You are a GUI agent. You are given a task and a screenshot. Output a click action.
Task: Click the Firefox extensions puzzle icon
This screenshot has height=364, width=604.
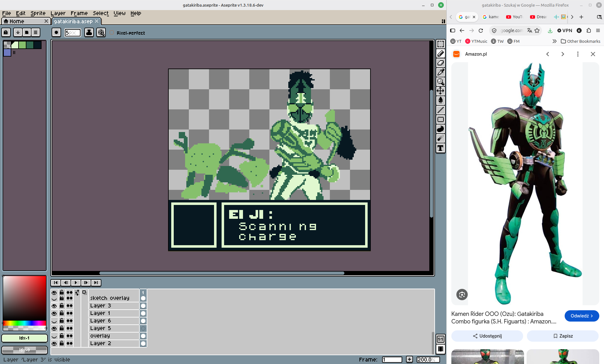tap(589, 30)
